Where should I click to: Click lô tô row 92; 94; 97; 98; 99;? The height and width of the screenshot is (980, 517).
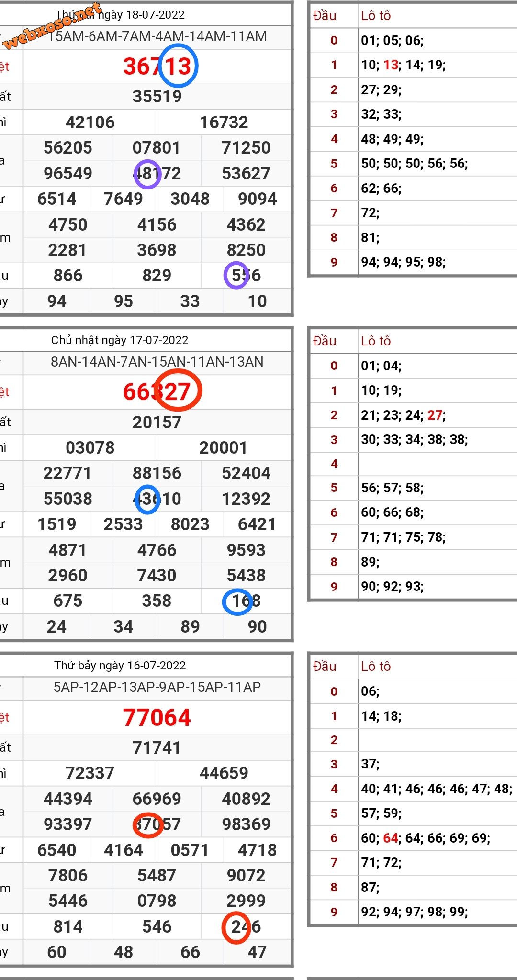coord(415,912)
